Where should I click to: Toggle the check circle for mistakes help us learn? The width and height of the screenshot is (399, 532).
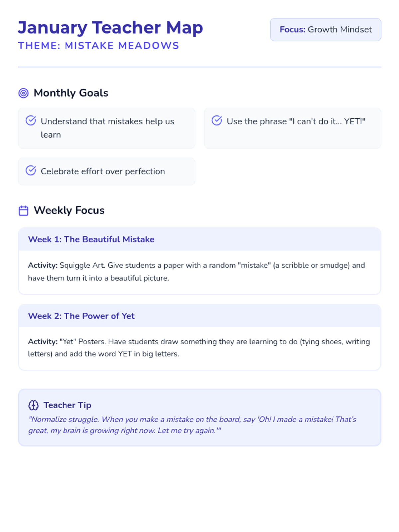pos(31,120)
